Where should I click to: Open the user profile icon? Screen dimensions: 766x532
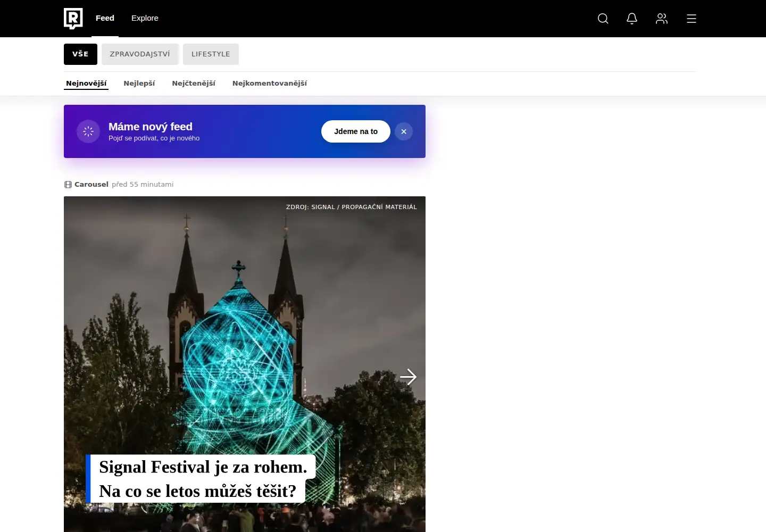point(662,19)
